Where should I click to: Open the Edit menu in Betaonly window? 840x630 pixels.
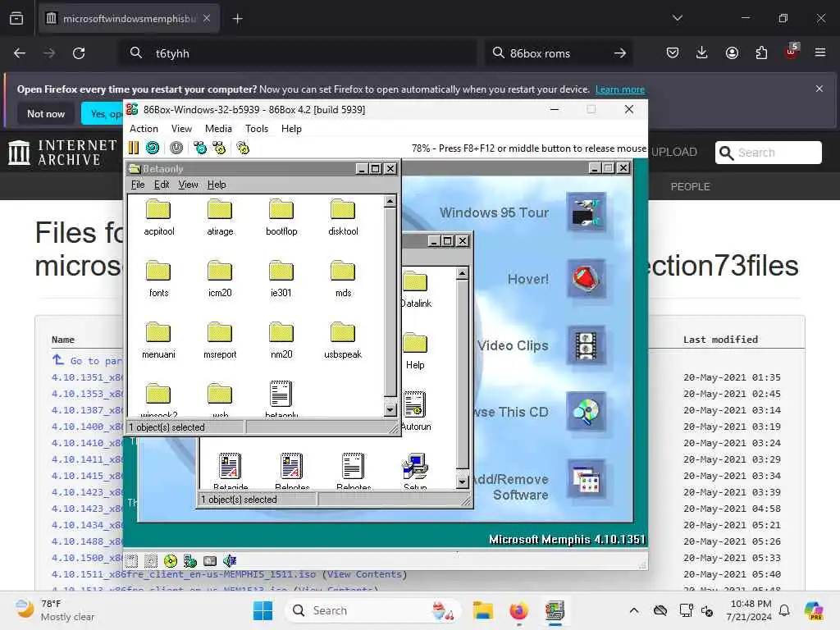click(162, 185)
